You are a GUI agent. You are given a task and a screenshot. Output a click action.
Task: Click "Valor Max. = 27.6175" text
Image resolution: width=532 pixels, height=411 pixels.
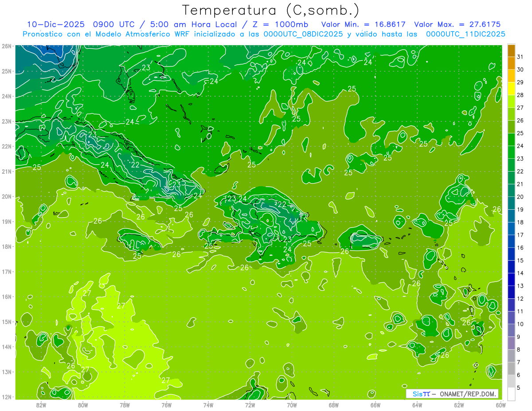(457, 24)
